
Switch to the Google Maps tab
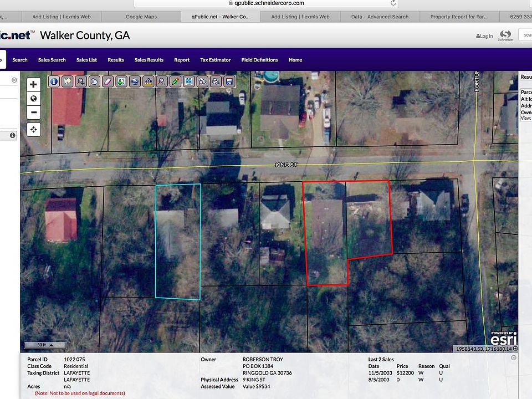click(x=141, y=17)
